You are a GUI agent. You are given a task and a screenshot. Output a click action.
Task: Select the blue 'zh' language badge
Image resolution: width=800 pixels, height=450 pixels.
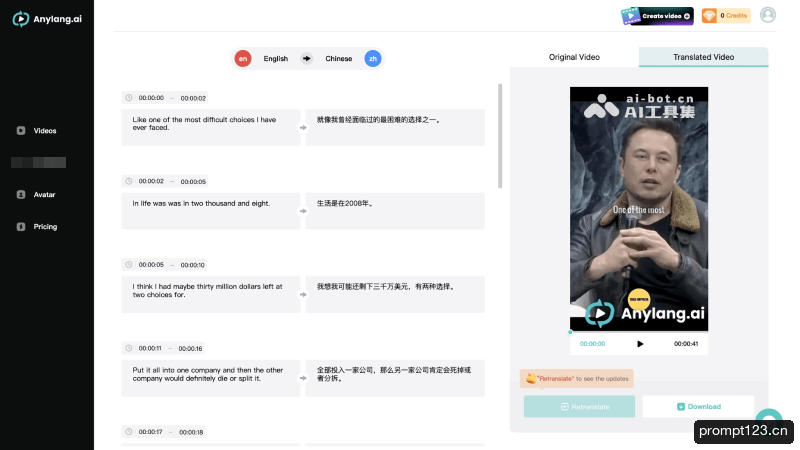click(372, 59)
